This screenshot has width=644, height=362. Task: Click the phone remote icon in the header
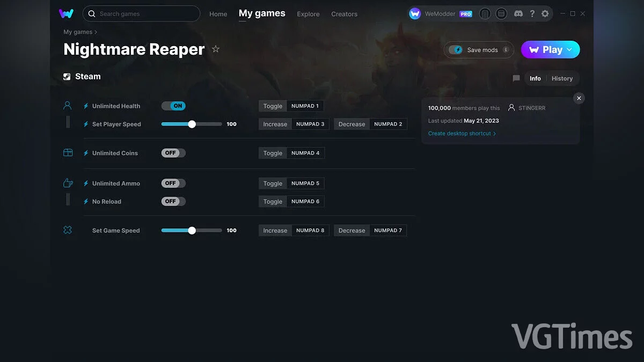click(485, 14)
